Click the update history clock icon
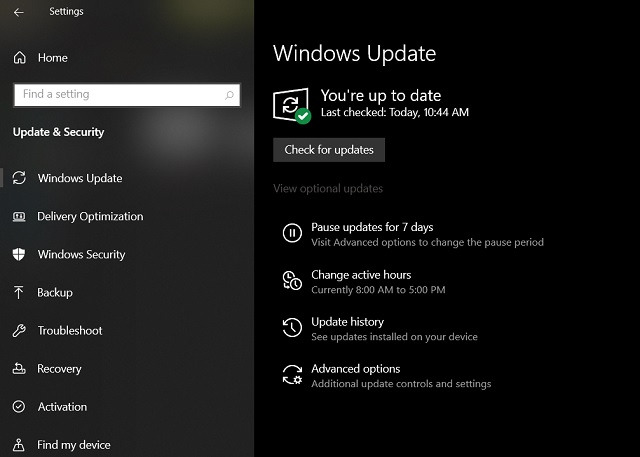This screenshot has width=640, height=457. [x=292, y=327]
